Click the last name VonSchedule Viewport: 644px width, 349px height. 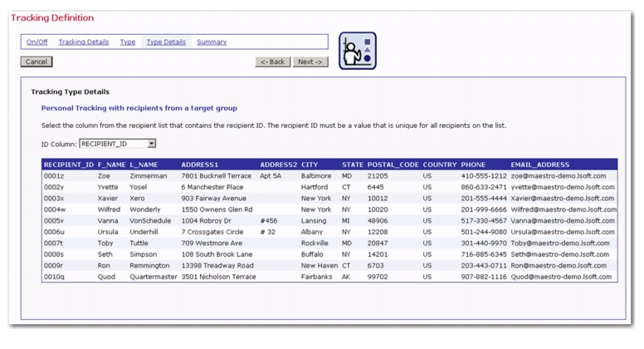tap(150, 221)
